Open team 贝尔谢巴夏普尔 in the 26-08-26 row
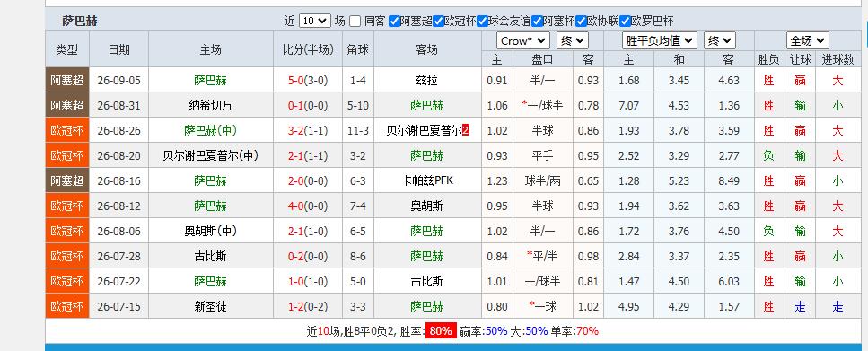The image size is (868, 351). [424, 131]
